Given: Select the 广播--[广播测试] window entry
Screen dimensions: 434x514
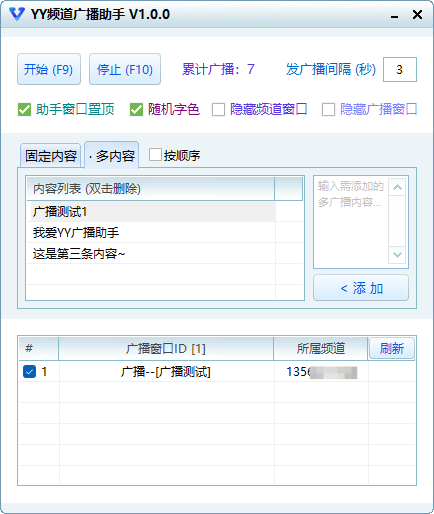Looking at the screenshot, I should [166, 372].
